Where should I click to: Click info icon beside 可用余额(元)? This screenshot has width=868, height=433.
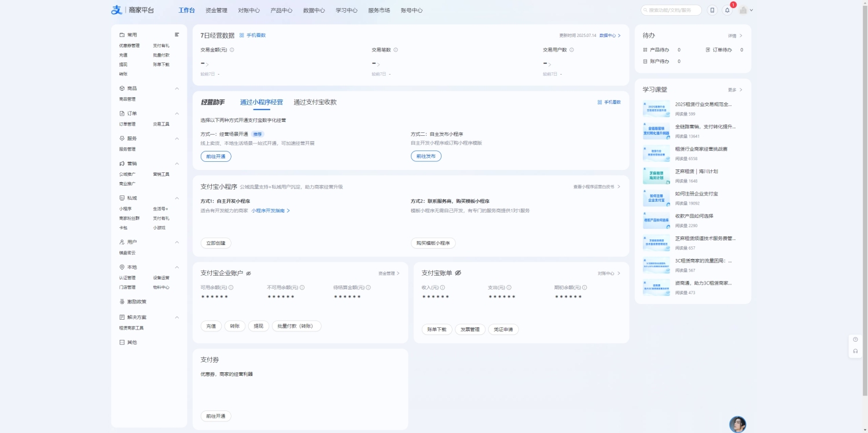tap(231, 287)
